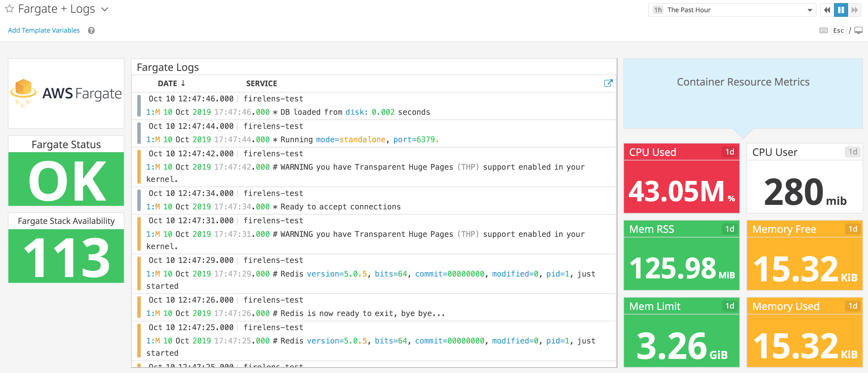Click the firelens-test service name
This screenshot has height=373, width=868.
(x=274, y=98)
